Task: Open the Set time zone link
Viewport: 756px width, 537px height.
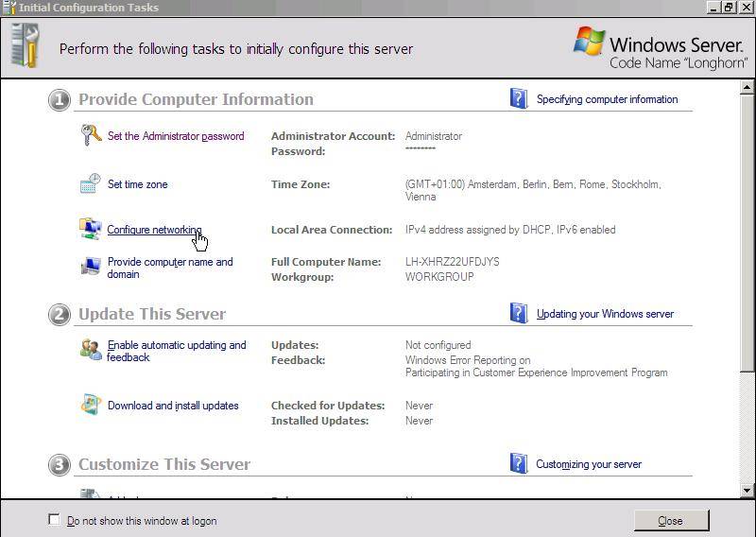Action: point(137,184)
